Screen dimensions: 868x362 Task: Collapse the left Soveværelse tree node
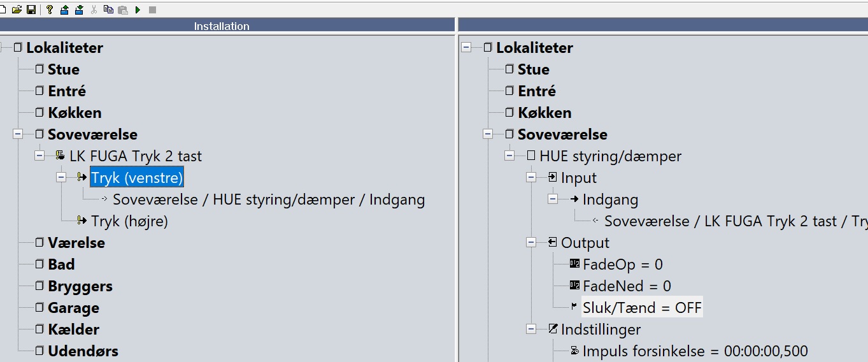18,134
